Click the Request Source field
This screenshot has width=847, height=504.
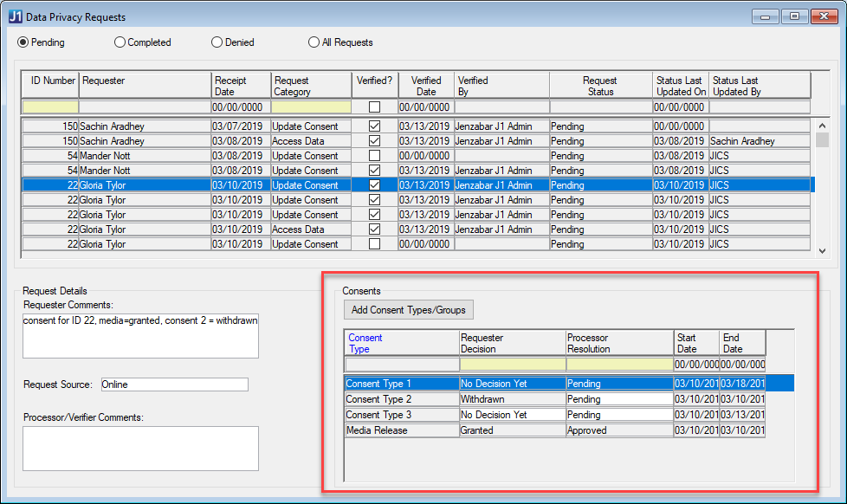[x=173, y=384]
